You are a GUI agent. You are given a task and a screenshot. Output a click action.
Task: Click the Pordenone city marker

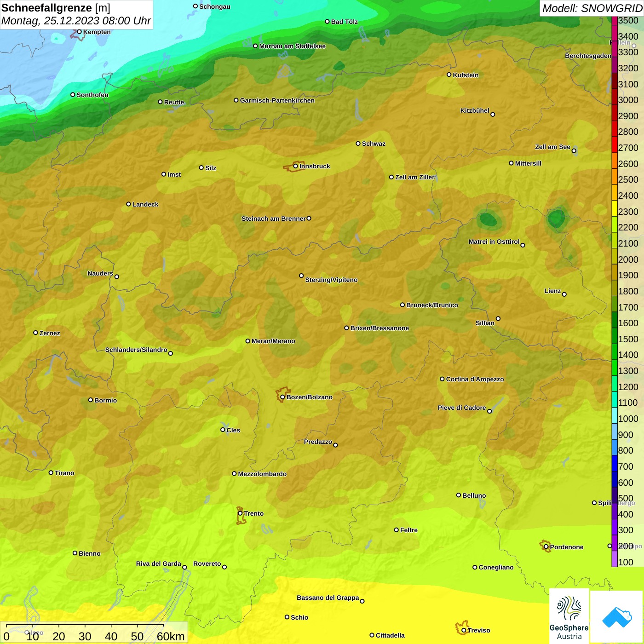point(546,547)
